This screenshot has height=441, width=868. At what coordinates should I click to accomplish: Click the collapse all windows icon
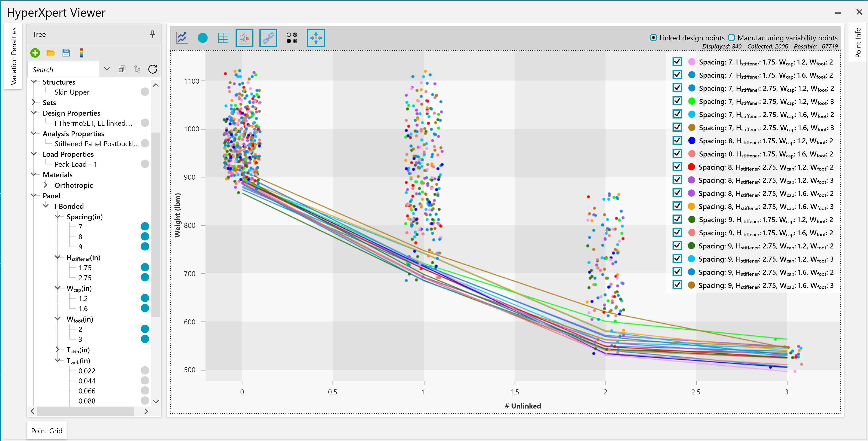click(122, 69)
